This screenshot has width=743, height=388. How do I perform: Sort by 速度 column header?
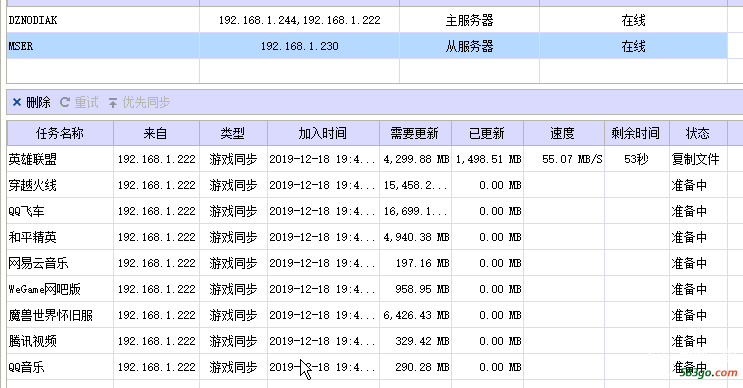point(564,133)
